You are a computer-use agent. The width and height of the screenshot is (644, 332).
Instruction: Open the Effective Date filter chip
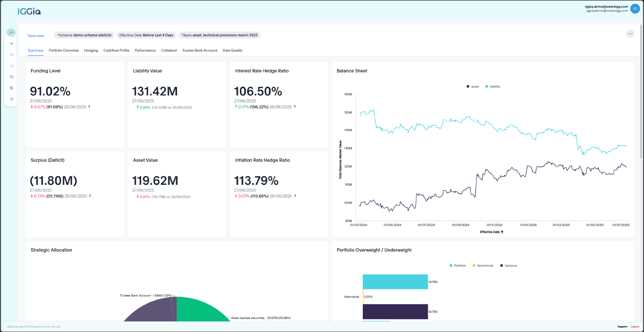tap(147, 35)
